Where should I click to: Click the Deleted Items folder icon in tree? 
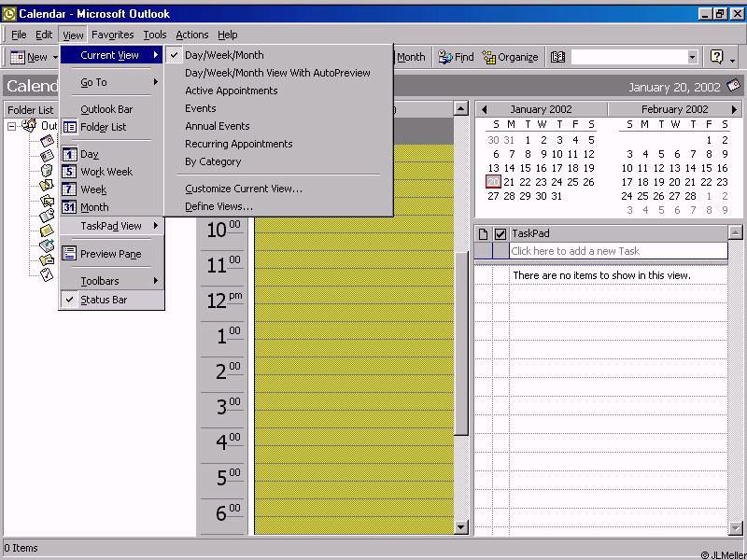click(47, 170)
